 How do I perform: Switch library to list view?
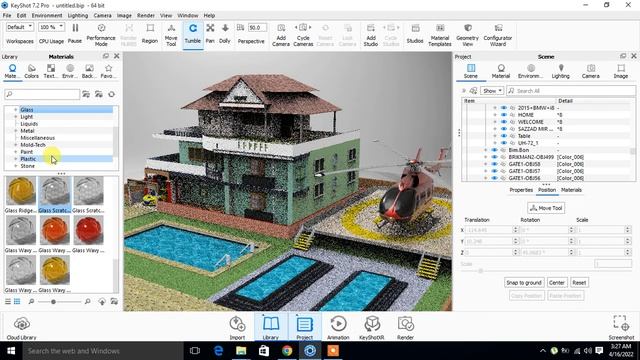pos(8,302)
